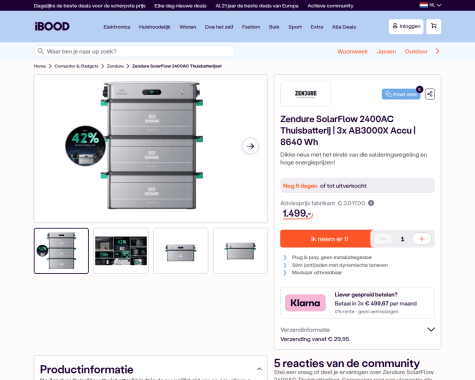
Task: Select the first thumbnail of stacked batteries
Action: 61,251
